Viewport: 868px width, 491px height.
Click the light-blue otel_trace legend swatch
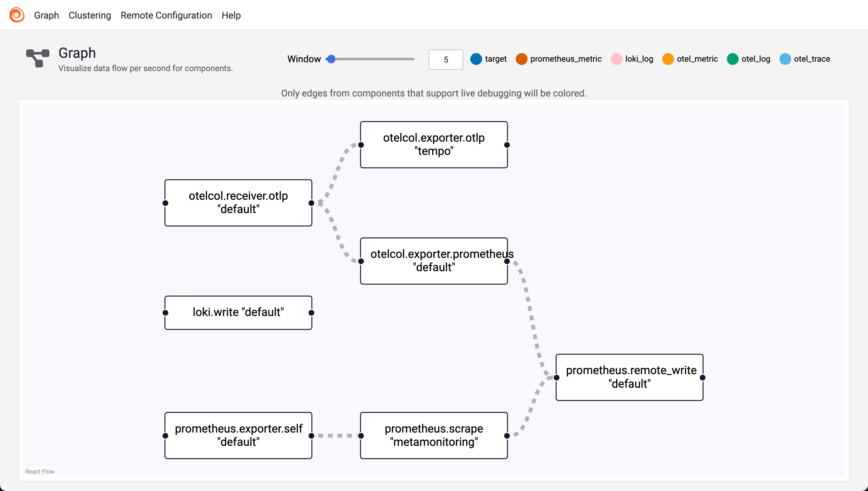click(x=785, y=59)
